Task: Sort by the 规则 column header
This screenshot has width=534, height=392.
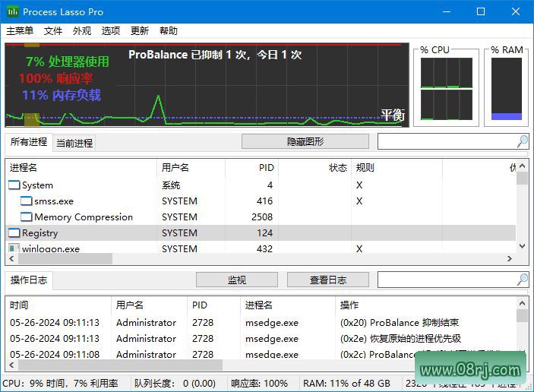Action: tap(397, 168)
